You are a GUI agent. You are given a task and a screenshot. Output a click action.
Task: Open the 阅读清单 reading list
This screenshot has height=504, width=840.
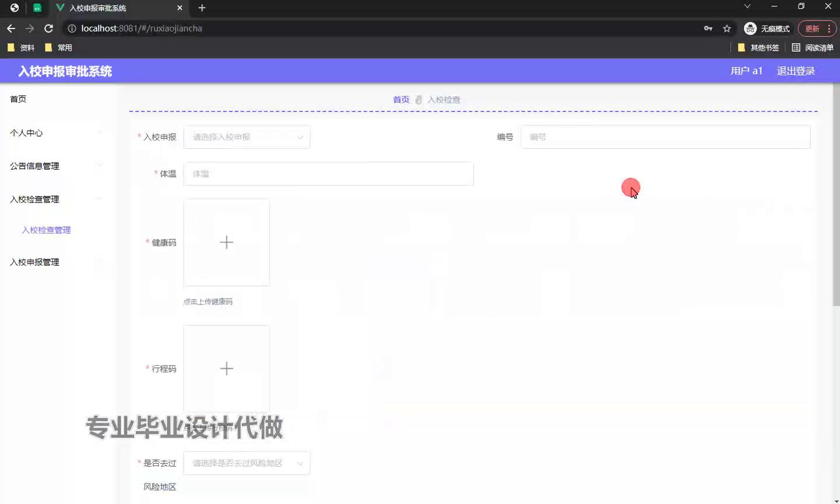click(x=813, y=48)
